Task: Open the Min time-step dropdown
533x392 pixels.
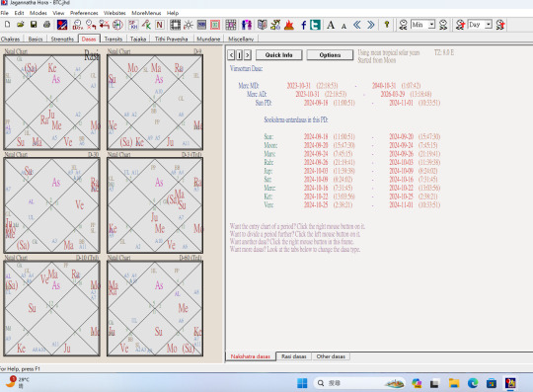Action: pos(431,25)
